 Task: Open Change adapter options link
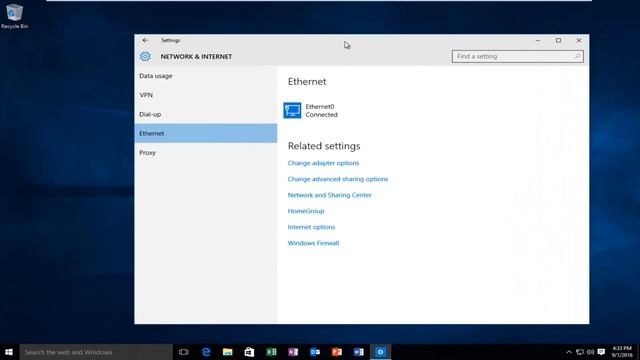(x=323, y=163)
